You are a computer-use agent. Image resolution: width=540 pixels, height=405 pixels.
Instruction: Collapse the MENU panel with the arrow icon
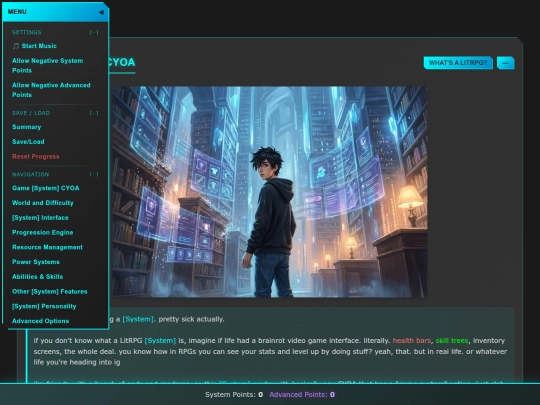coord(101,12)
